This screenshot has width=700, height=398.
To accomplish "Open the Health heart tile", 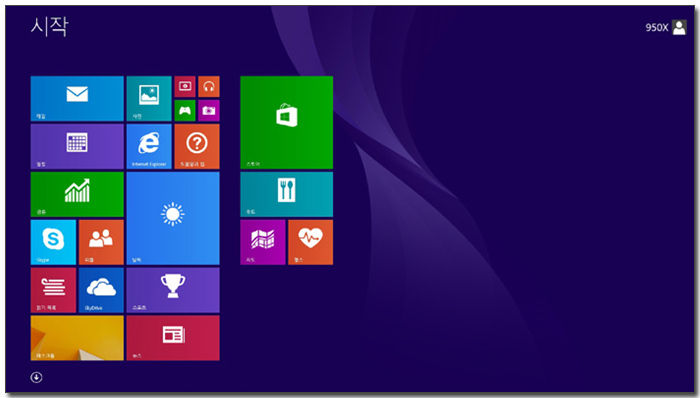I will click(x=311, y=242).
